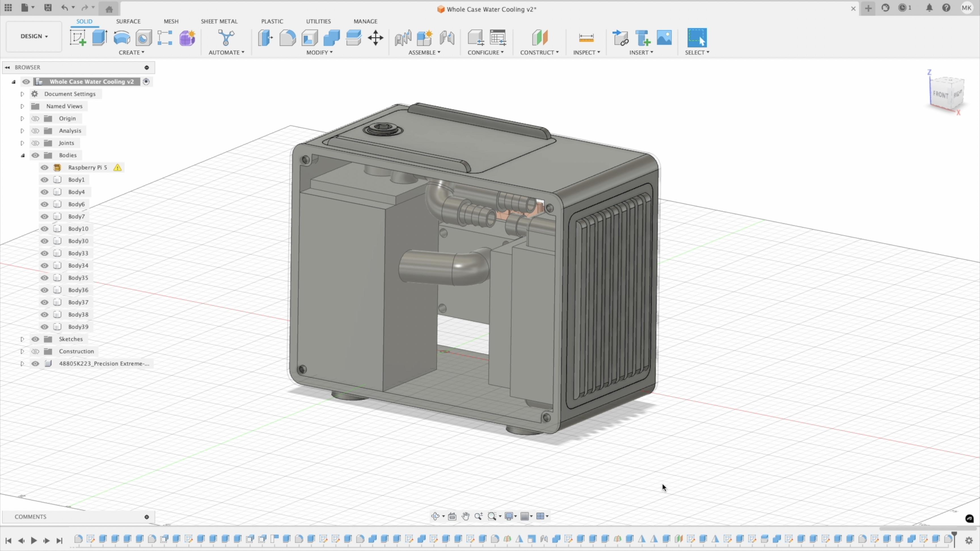Viewport: 980px width, 551px height.
Task: Click the Design workspace dropdown
Action: point(34,36)
